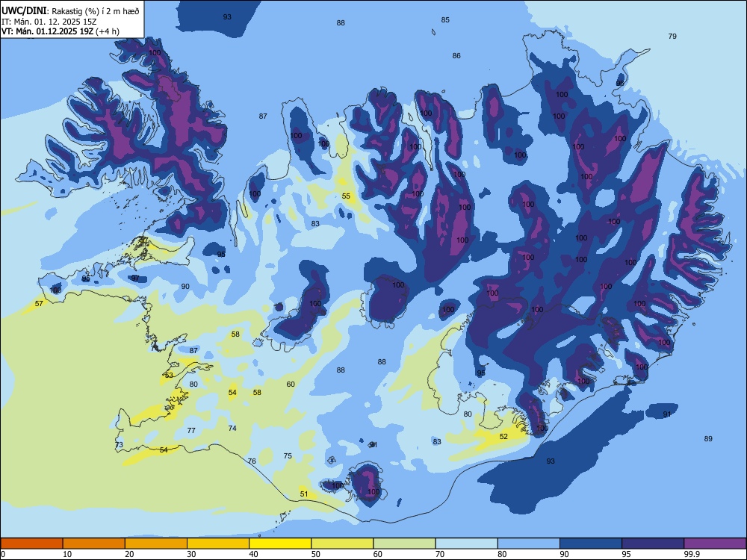This screenshot has height=560, width=747.
Task: Click the humidity value '74' in southwest
Action: click(232, 428)
